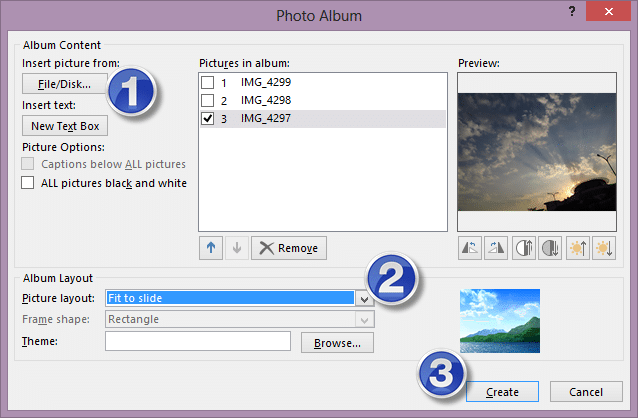Check the IMG_4299 checkbox

(x=208, y=82)
